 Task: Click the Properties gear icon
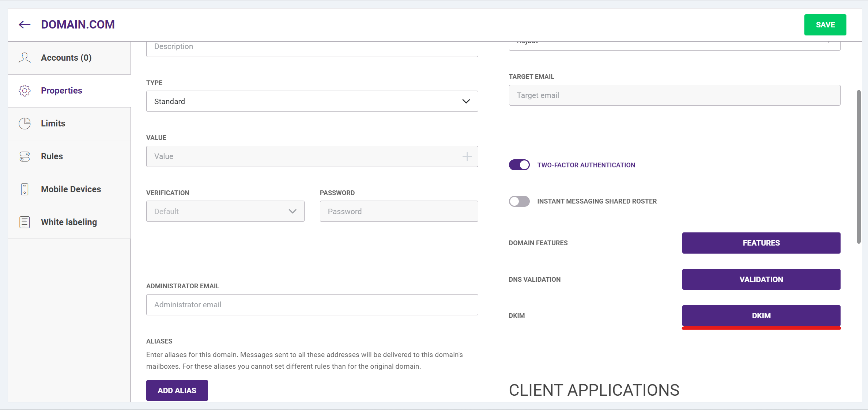[x=24, y=91]
